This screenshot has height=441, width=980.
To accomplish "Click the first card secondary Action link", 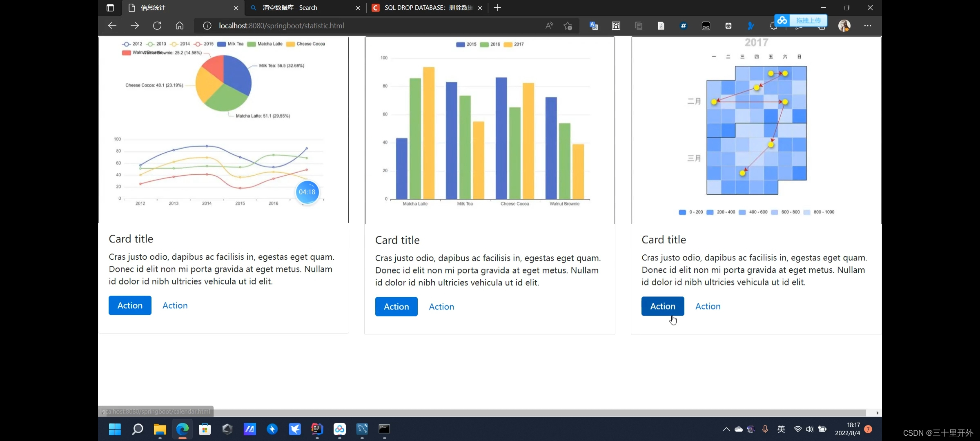I will [x=174, y=305].
